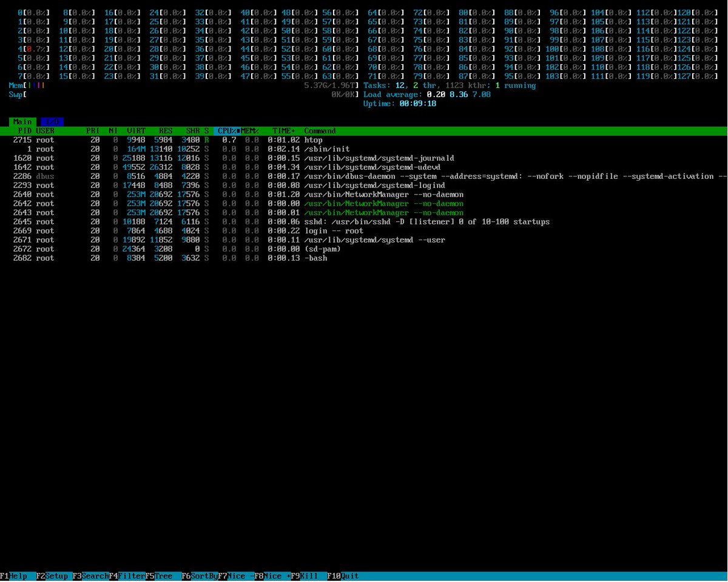Switch to the I/O tab
Viewport: 728px width, 582px height.
coord(52,121)
